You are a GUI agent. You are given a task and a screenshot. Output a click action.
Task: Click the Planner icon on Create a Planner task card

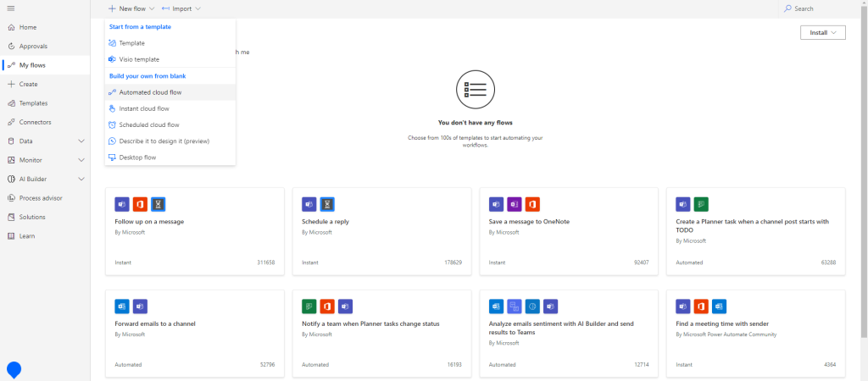701,204
